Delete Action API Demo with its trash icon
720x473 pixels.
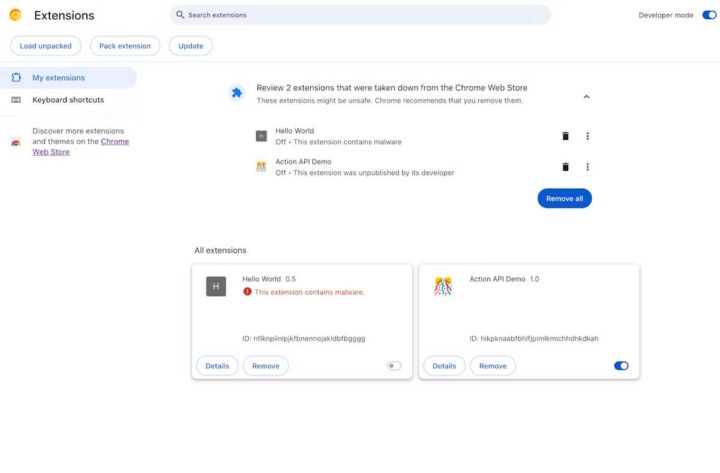click(x=565, y=167)
